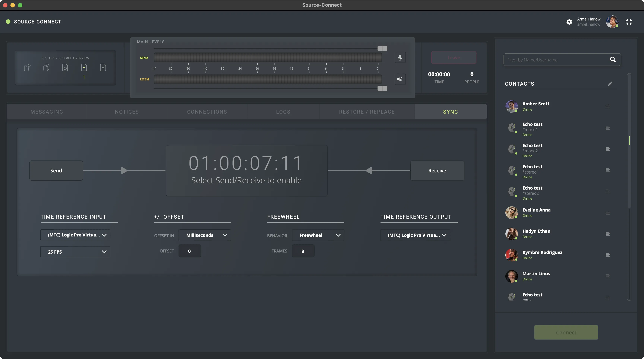Switch to the Logs tab

click(283, 112)
